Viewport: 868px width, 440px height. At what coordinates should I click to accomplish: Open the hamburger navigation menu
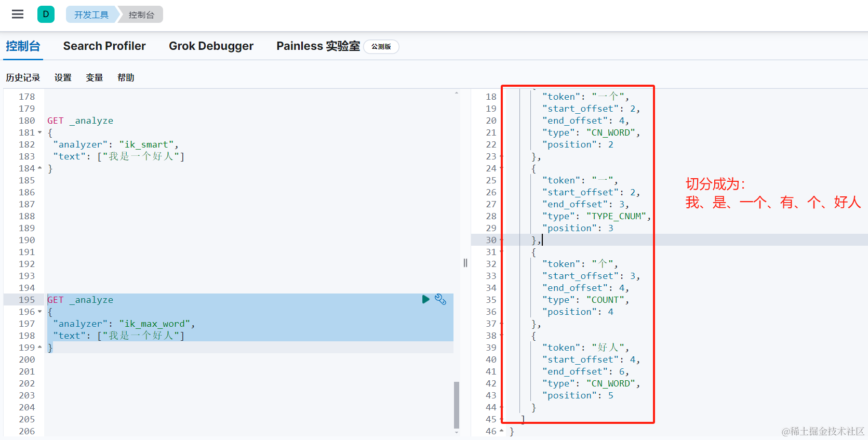tap(18, 14)
